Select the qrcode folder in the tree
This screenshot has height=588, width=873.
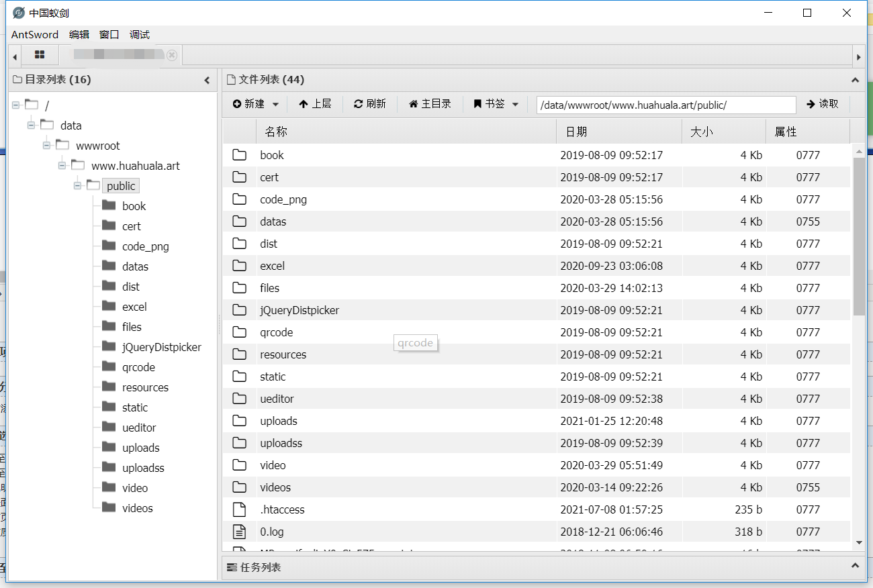pyautogui.click(x=138, y=367)
